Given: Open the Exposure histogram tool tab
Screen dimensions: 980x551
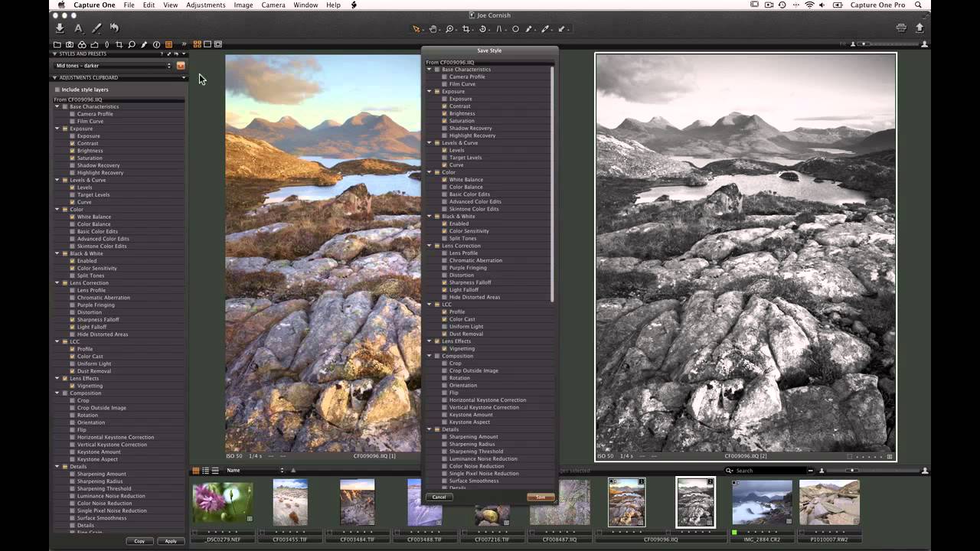Looking at the screenshot, I should point(94,44).
